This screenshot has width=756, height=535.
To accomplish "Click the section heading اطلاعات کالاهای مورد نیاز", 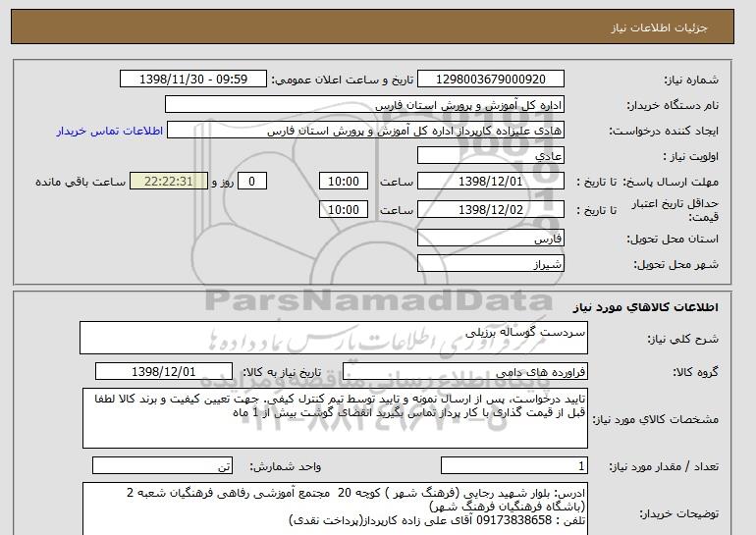I will (x=645, y=306).
